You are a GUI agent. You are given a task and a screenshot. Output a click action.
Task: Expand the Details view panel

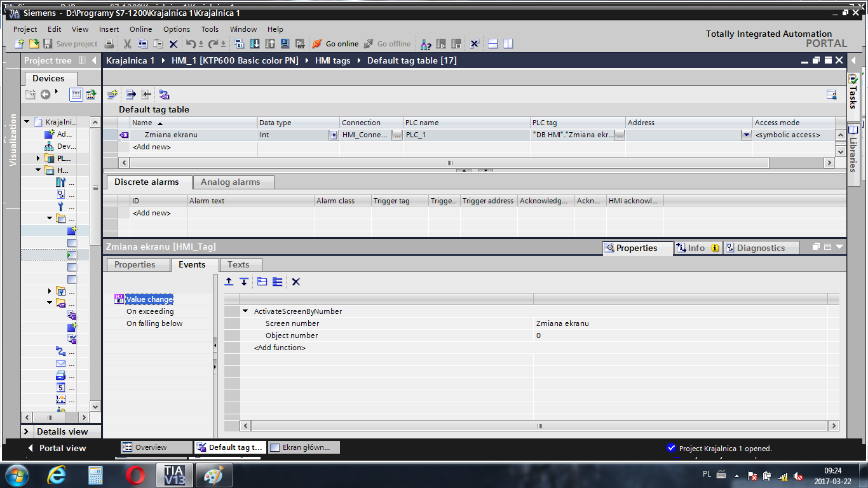pos(27,431)
